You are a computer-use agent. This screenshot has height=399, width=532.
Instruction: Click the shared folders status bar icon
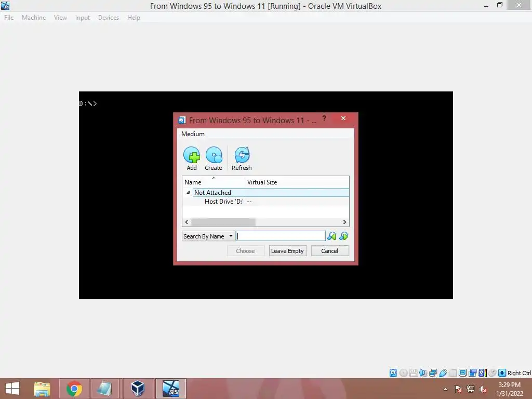tap(453, 373)
